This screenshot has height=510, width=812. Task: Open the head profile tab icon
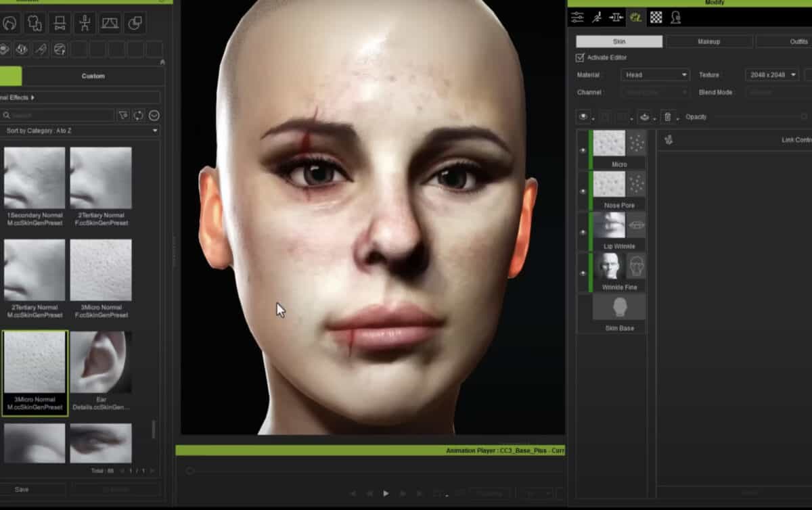[x=675, y=18]
